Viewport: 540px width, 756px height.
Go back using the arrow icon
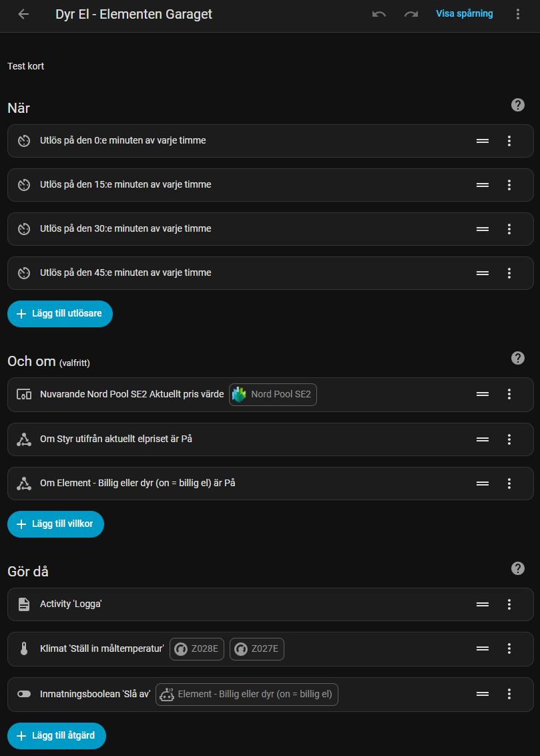point(23,14)
